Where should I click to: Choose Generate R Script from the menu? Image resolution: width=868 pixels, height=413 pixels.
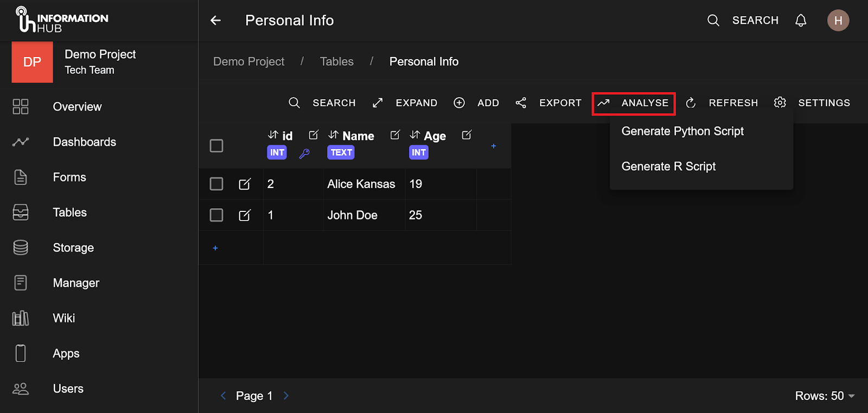coord(668,166)
